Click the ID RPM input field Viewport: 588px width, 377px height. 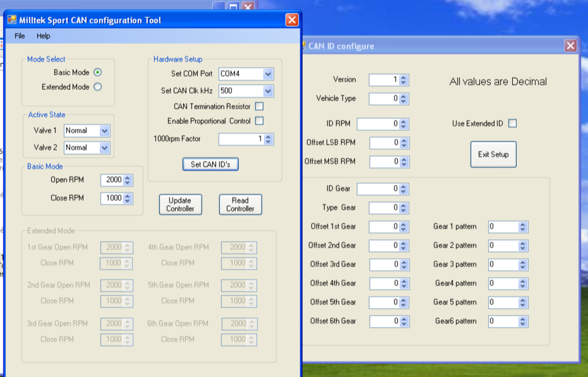pos(378,124)
